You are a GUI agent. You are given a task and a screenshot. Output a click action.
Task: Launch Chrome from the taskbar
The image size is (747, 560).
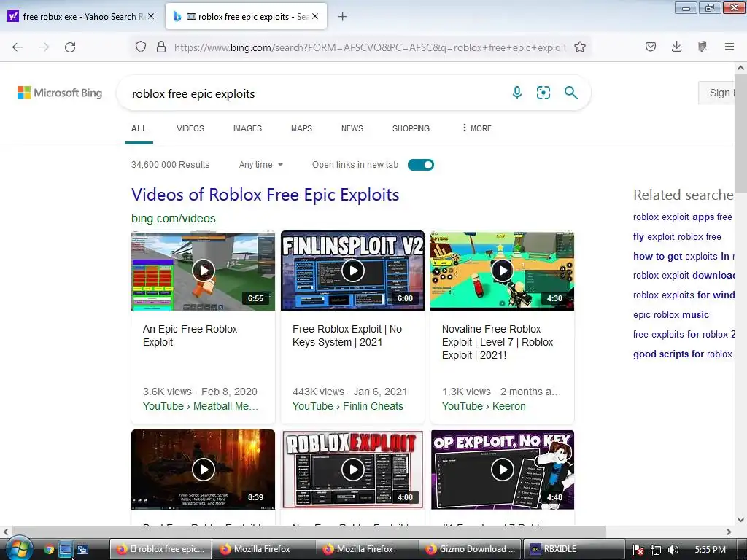[49, 549]
